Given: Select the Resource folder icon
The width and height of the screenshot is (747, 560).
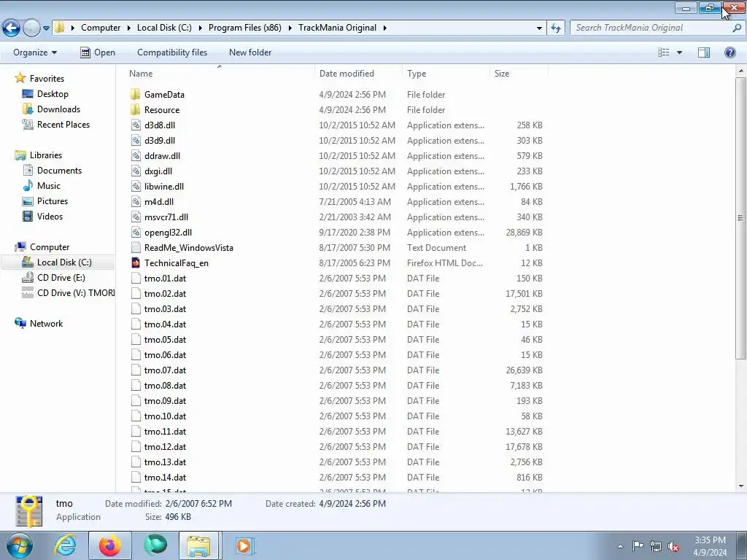Looking at the screenshot, I should pyautogui.click(x=136, y=109).
